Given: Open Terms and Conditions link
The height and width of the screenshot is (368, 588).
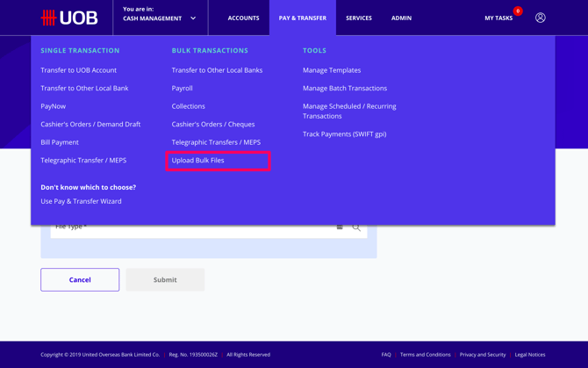Looking at the screenshot, I should [426, 355].
